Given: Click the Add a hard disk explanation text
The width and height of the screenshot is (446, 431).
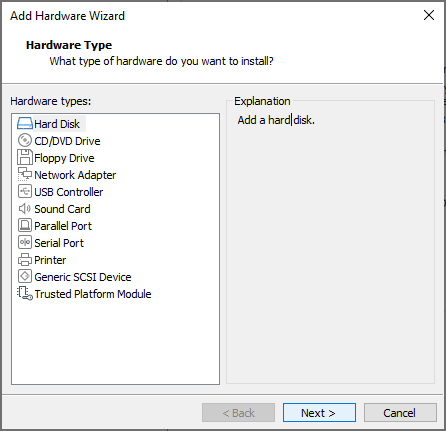Looking at the screenshot, I should point(276,120).
